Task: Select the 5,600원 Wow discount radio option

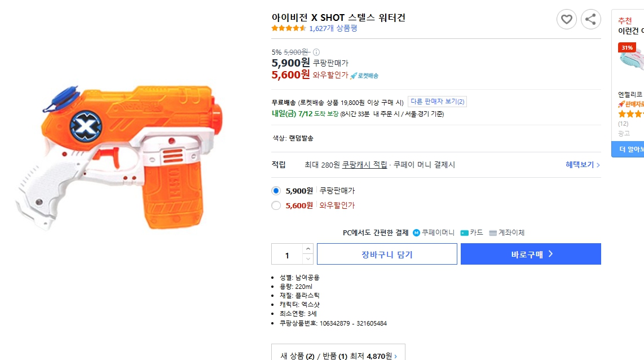Action: point(276,205)
